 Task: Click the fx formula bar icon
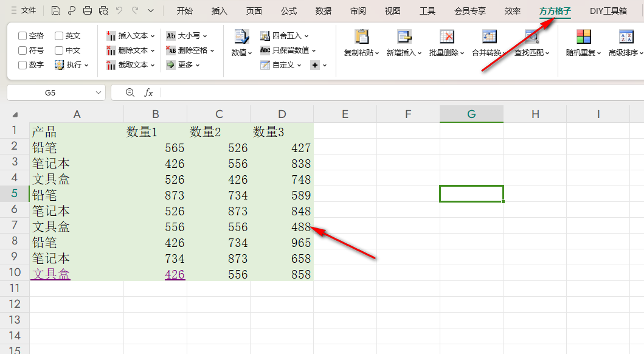(149, 92)
